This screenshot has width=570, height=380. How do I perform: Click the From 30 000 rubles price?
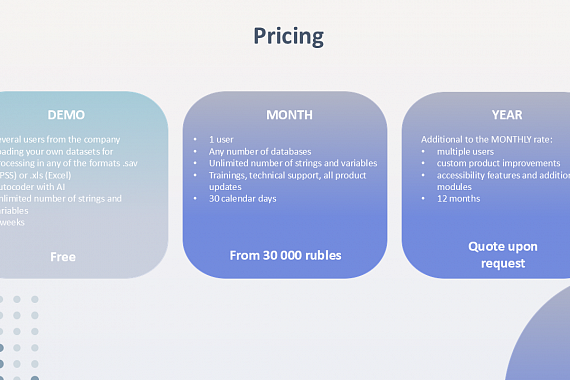click(x=285, y=255)
